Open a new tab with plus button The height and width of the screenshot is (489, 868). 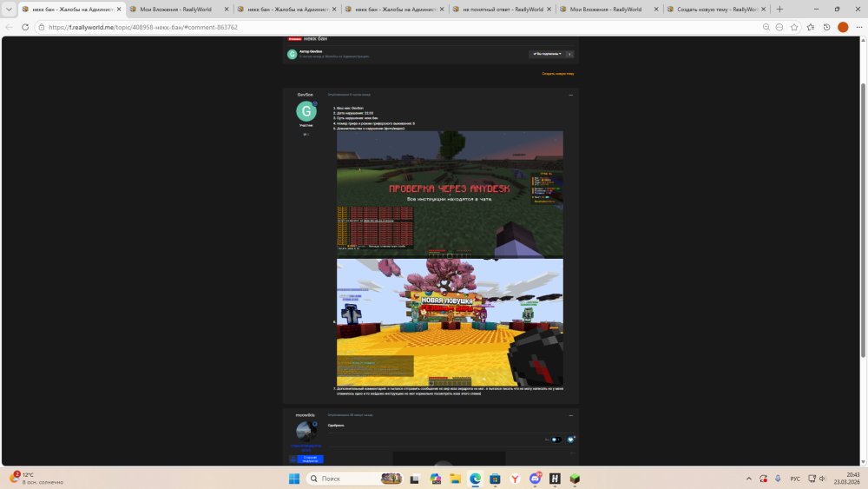point(779,9)
